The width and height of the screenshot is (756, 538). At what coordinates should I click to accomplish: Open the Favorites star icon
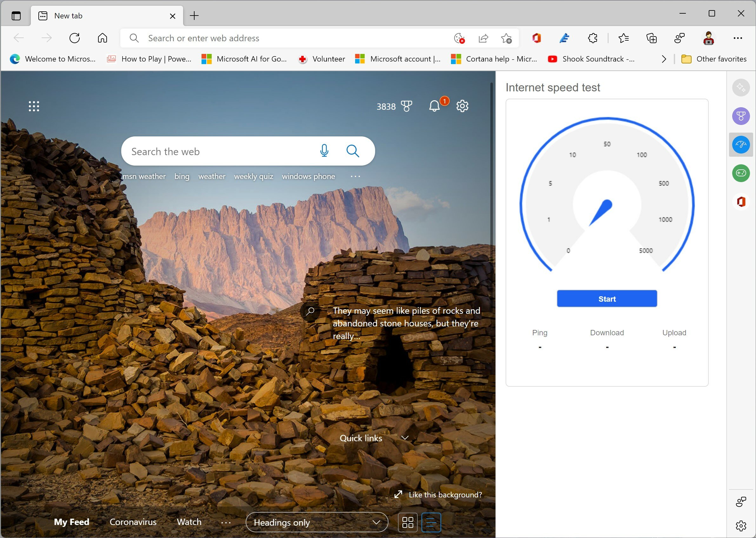click(x=624, y=38)
